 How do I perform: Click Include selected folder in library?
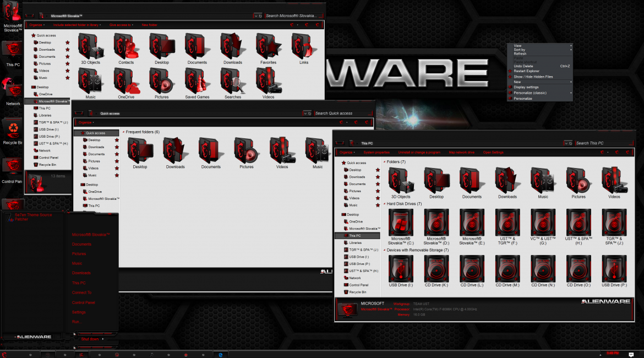coord(77,25)
